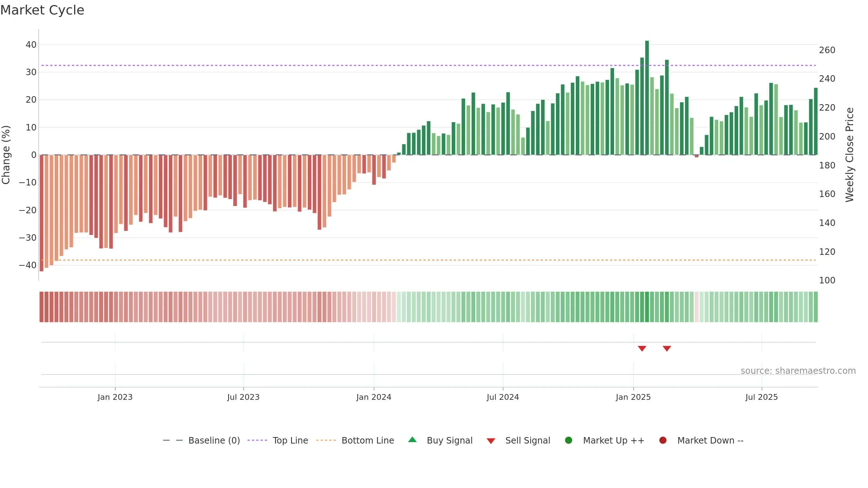Click the Jul 2024 axis label
The height and width of the screenshot is (488, 868).
503,397
